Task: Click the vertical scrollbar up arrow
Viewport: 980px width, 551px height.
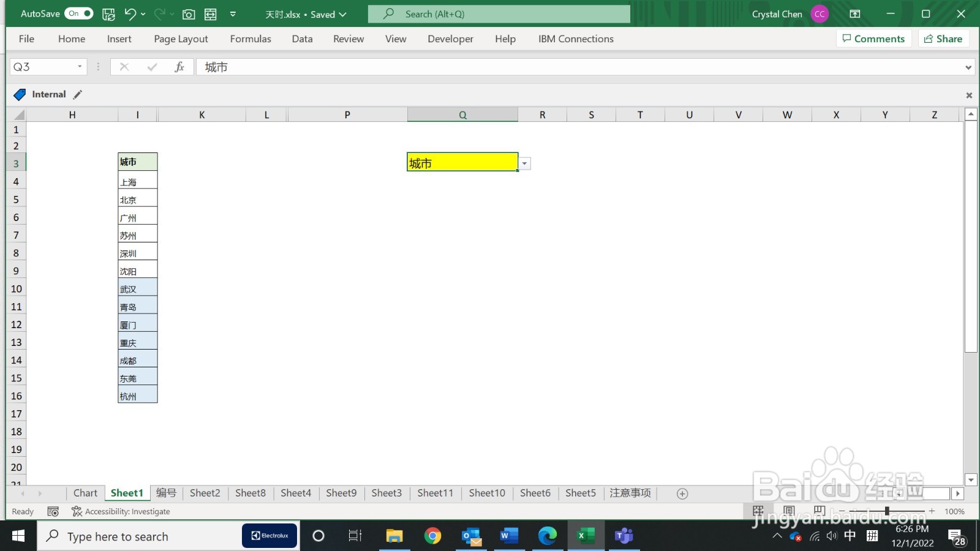Action: pos(971,114)
